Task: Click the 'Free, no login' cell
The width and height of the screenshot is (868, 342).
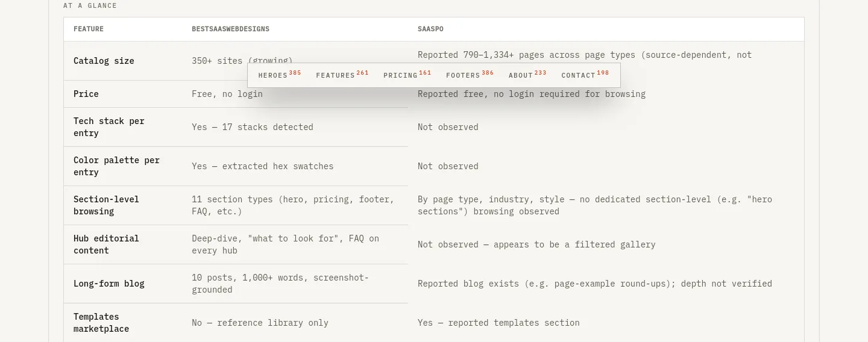Action: tap(227, 94)
